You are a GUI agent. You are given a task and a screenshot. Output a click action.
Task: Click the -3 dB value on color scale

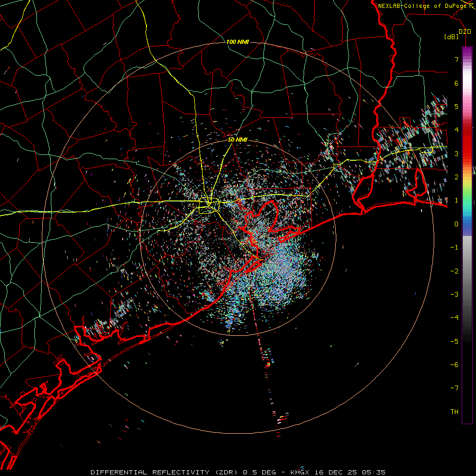pos(454,295)
